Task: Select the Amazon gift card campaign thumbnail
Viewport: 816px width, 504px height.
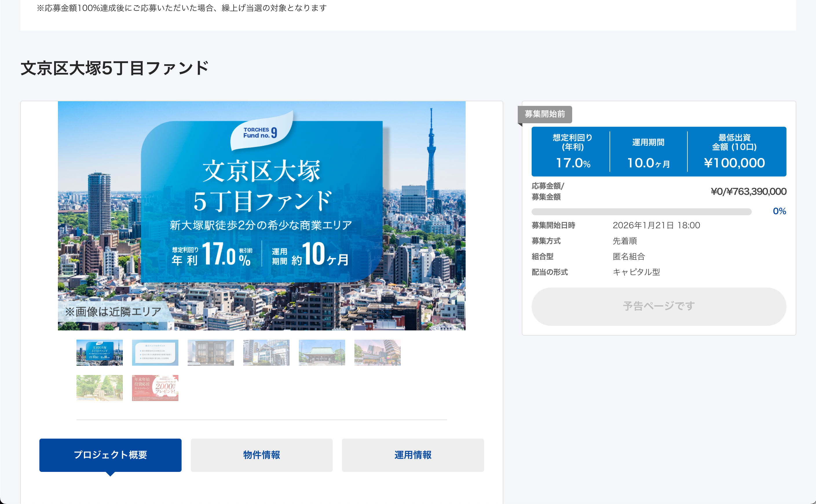Action: click(155, 388)
